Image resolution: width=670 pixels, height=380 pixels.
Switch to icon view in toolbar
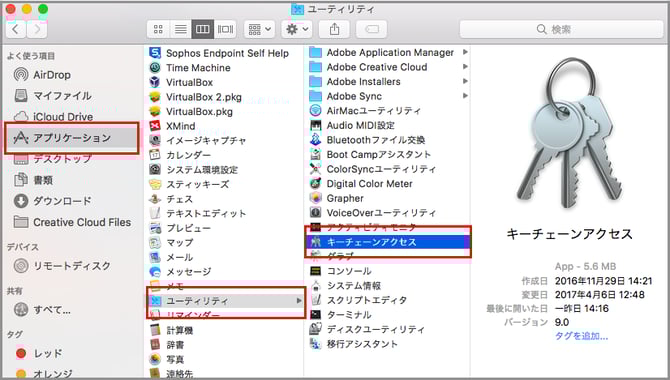click(x=158, y=29)
